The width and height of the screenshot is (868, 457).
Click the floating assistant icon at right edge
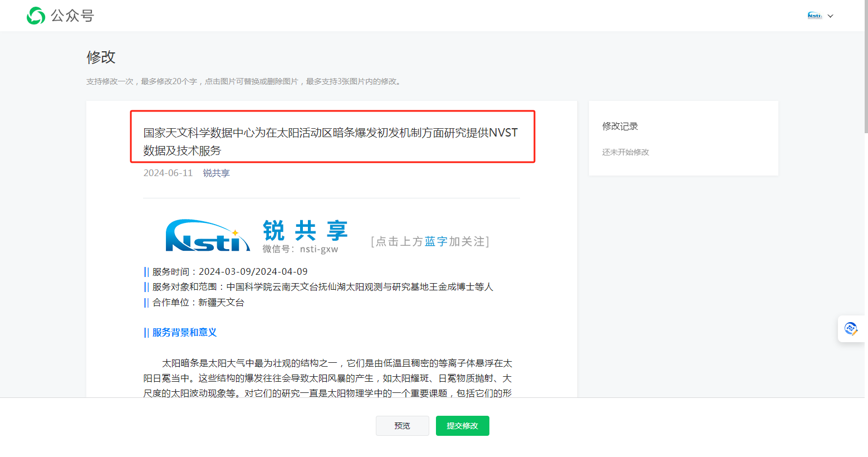pyautogui.click(x=851, y=329)
